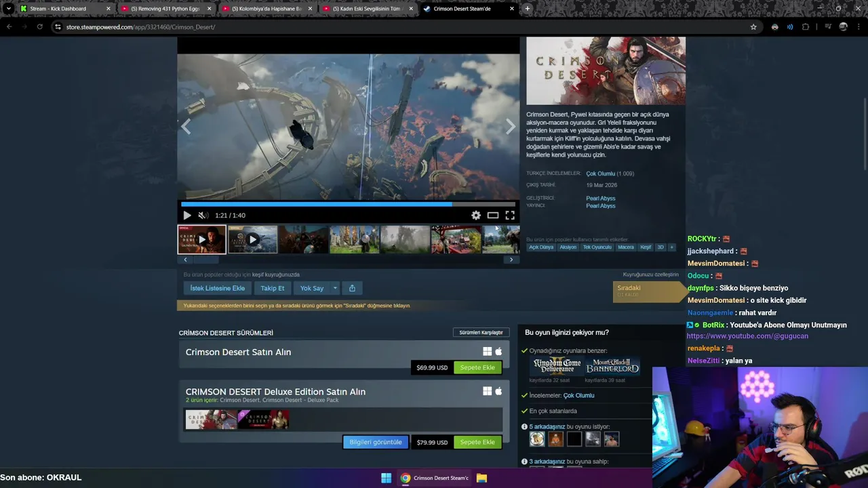Select the second trailer thumbnail
The width and height of the screenshot is (868, 488).
pos(252,239)
